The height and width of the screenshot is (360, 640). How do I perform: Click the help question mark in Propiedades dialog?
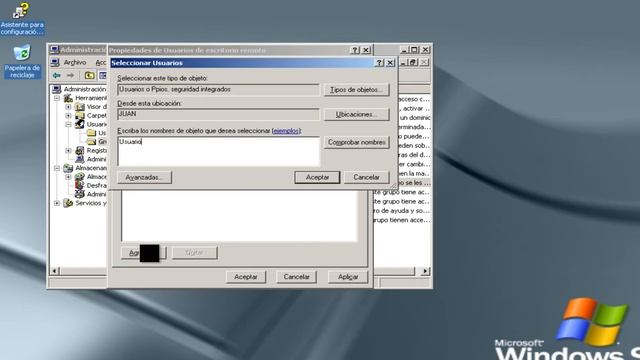point(355,50)
